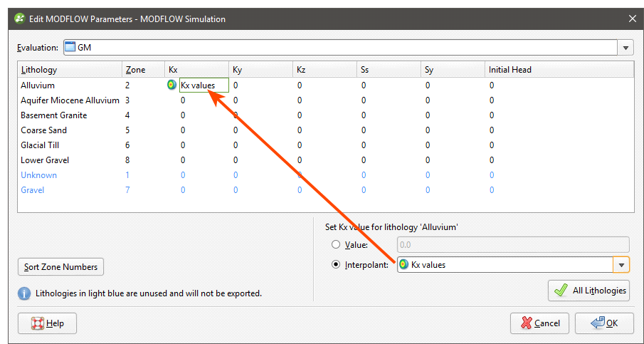This screenshot has height=344, width=644.
Task: Click the GM geological model icon in Evaluation
Action: pyautogui.click(x=70, y=47)
